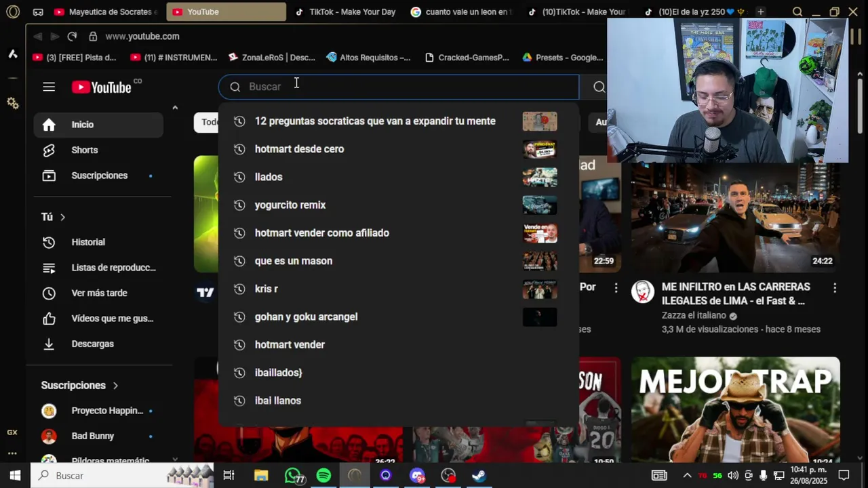Choose suggestion 'ibai llanos'
This screenshot has width=868, height=488.
pyautogui.click(x=399, y=401)
